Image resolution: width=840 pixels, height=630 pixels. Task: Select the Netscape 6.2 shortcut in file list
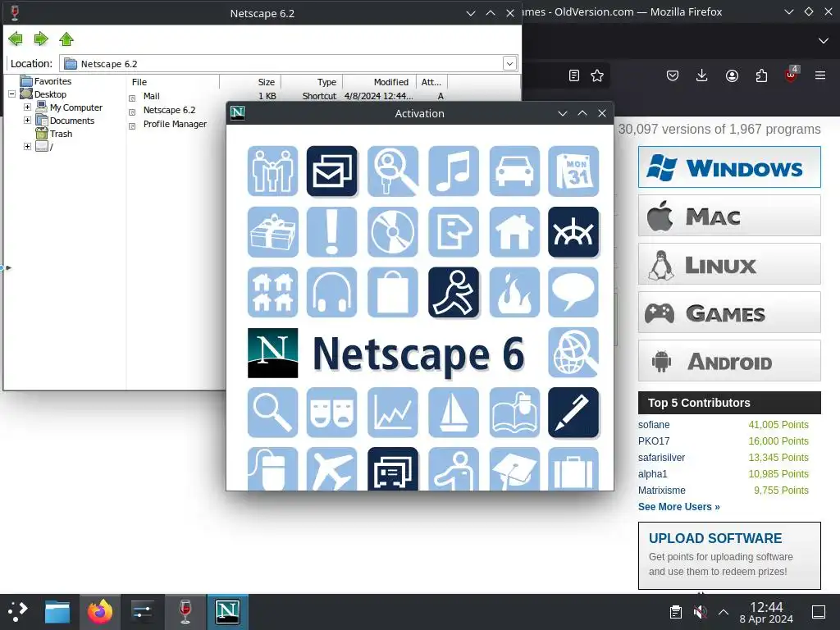[x=169, y=111]
